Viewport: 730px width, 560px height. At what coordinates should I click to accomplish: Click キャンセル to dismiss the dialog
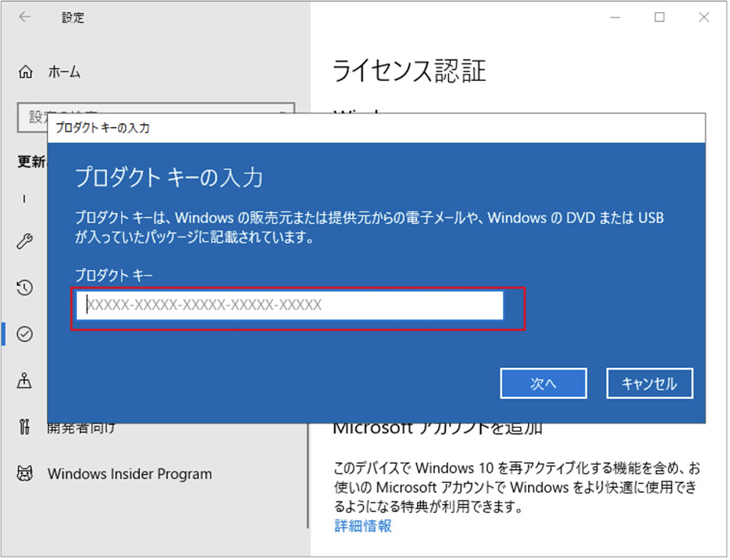pyautogui.click(x=649, y=384)
